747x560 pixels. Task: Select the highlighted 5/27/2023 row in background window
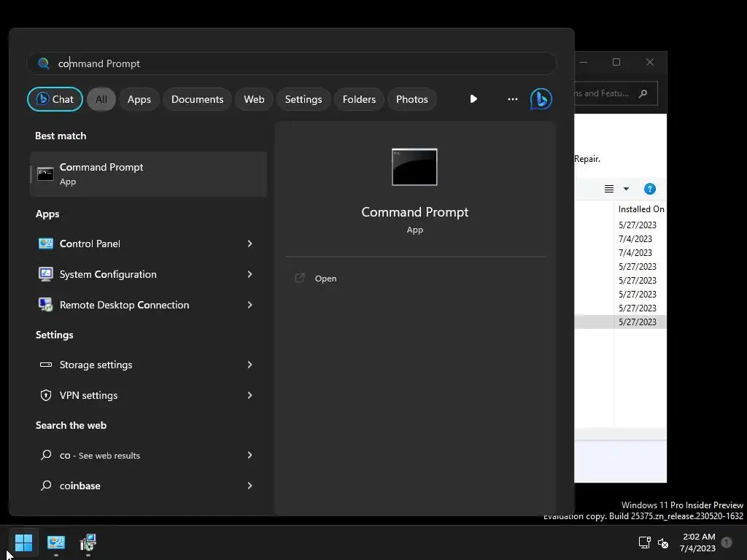click(x=620, y=322)
